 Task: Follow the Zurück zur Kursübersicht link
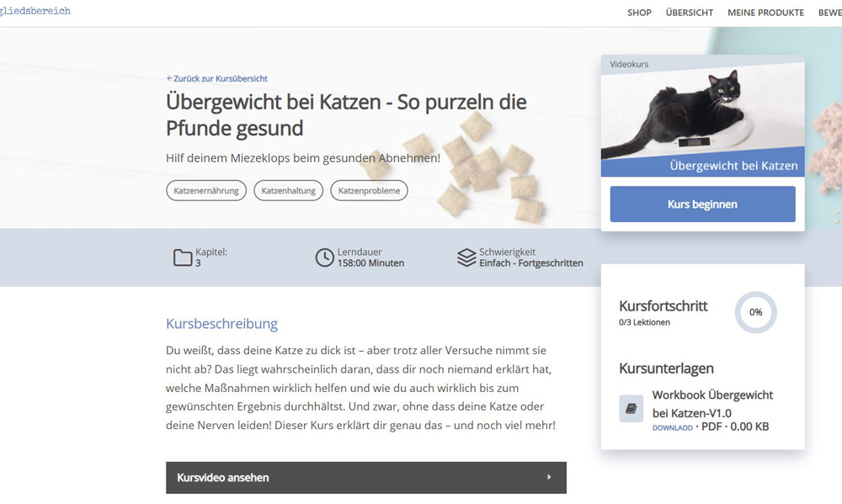coord(218,77)
